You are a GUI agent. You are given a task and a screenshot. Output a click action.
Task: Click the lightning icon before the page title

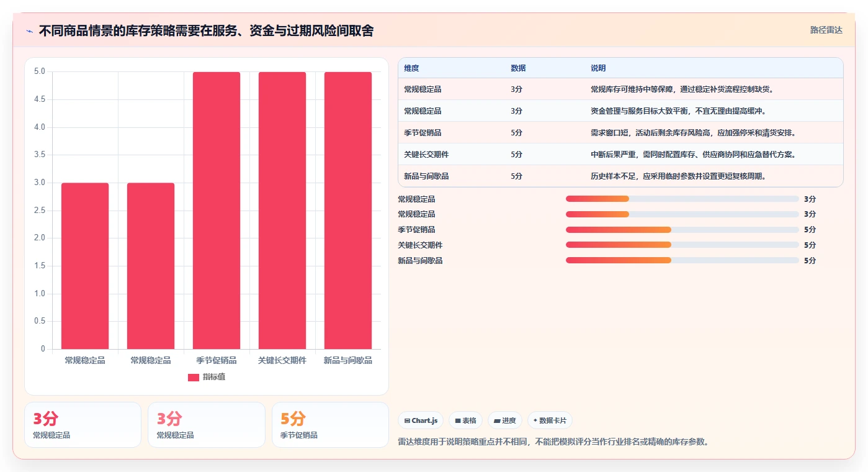(x=29, y=31)
